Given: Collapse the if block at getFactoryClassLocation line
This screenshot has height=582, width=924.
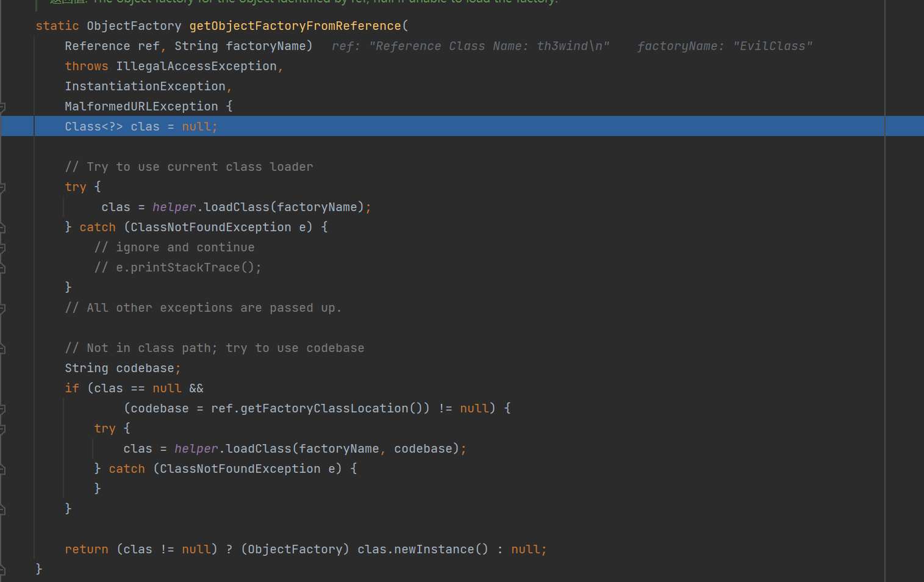Looking at the screenshot, I should click(x=2, y=409).
